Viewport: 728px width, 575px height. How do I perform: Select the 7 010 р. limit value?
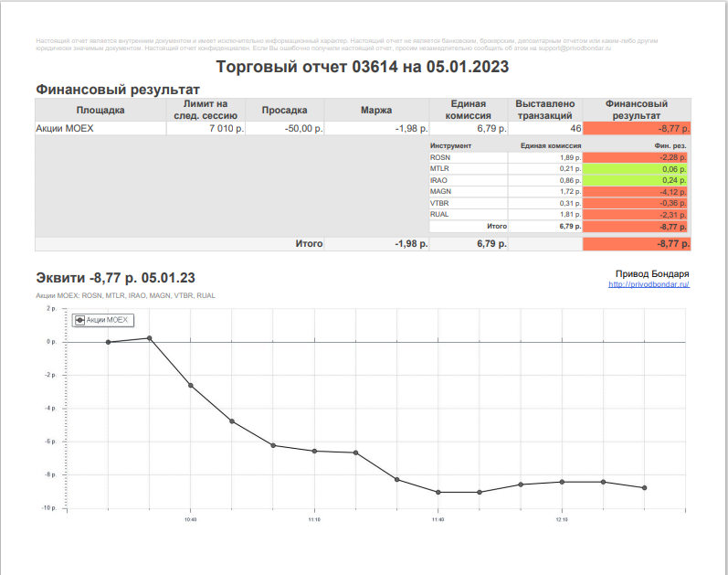(227, 128)
